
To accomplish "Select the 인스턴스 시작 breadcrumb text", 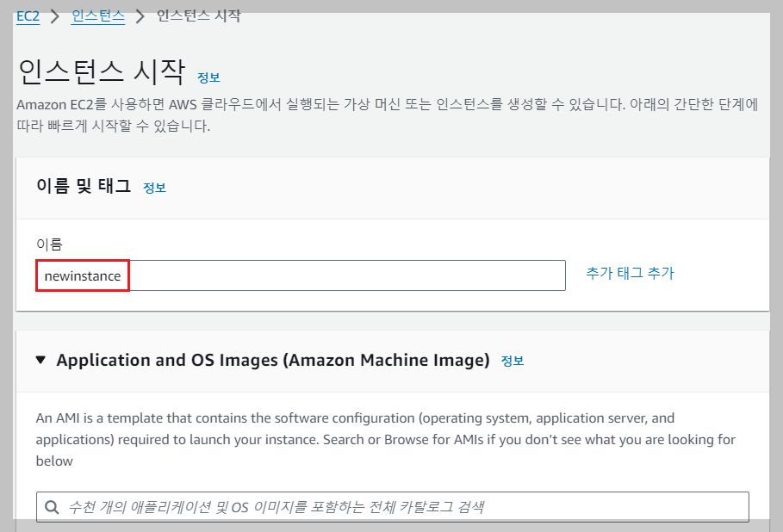I will click(199, 16).
